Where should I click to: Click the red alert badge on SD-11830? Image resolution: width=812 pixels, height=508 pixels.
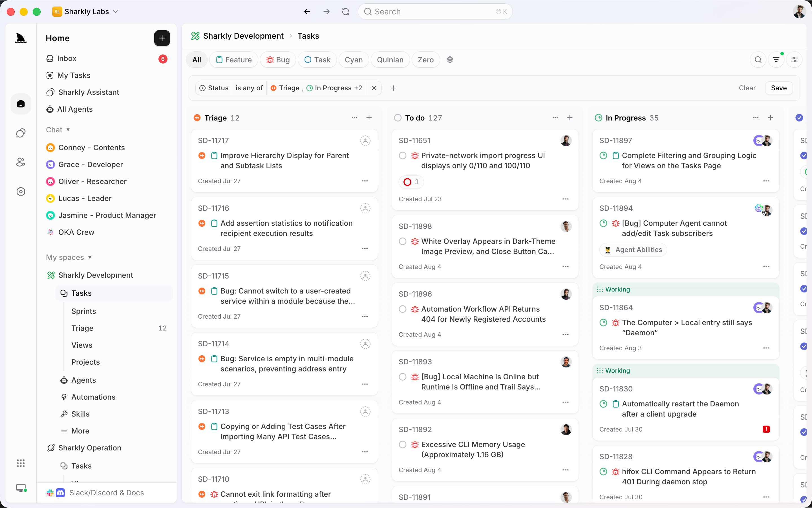coord(766,429)
